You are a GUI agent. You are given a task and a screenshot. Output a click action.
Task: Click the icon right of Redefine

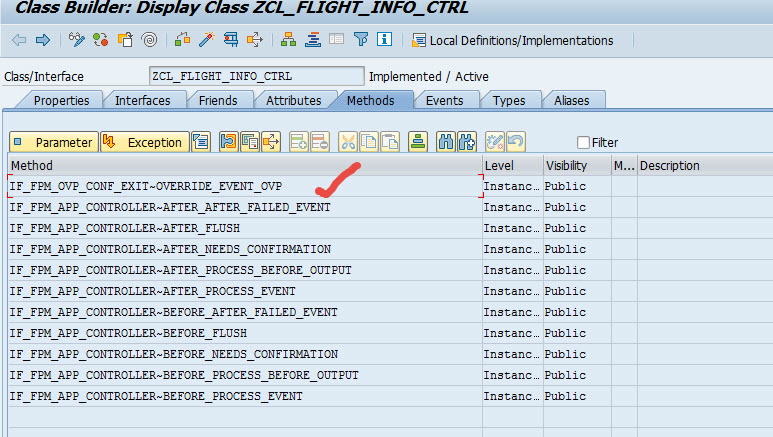250,142
